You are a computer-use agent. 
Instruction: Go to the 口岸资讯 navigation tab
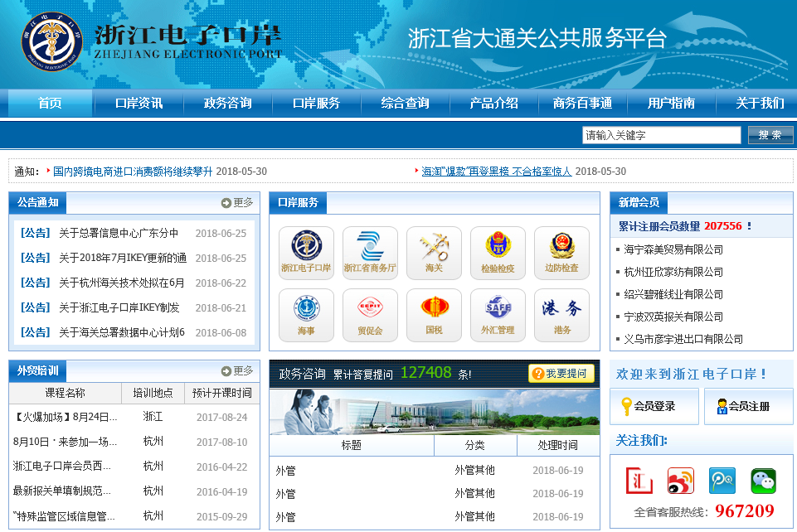point(139,104)
